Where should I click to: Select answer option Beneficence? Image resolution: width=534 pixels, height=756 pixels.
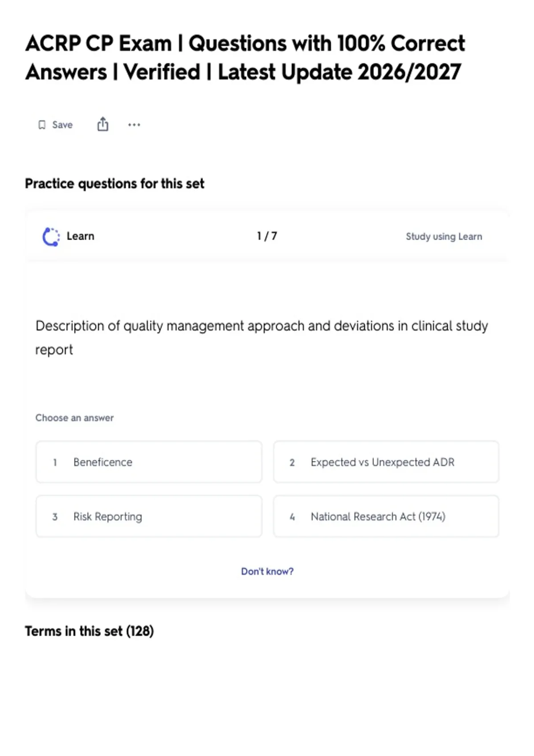point(149,462)
